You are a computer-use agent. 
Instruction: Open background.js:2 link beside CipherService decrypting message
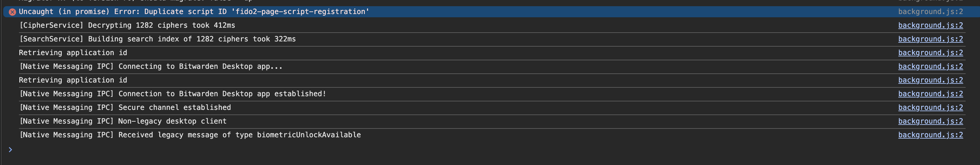931,25
